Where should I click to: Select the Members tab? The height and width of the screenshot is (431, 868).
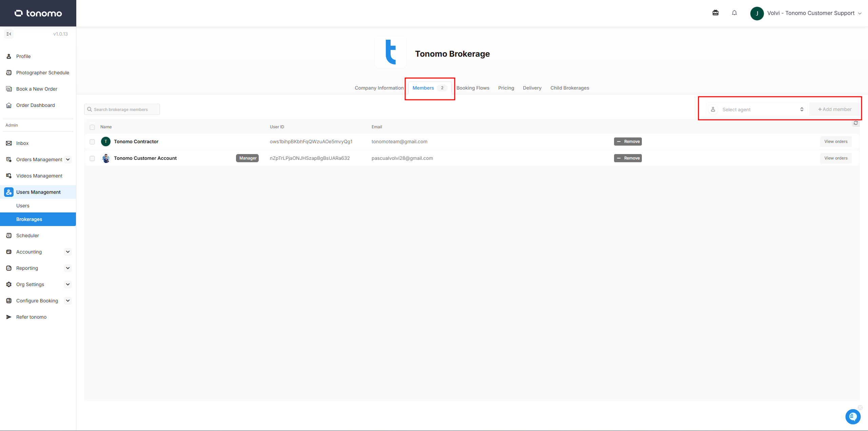[430, 88]
